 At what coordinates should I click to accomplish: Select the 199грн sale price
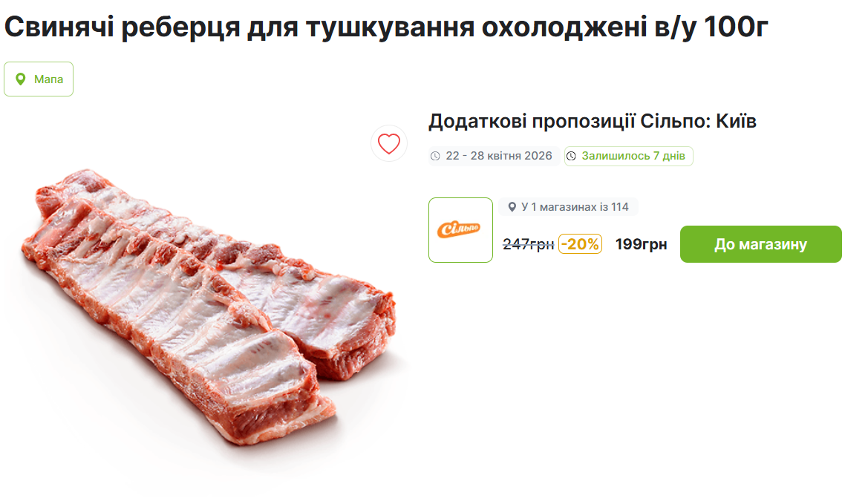click(x=641, y=244)
